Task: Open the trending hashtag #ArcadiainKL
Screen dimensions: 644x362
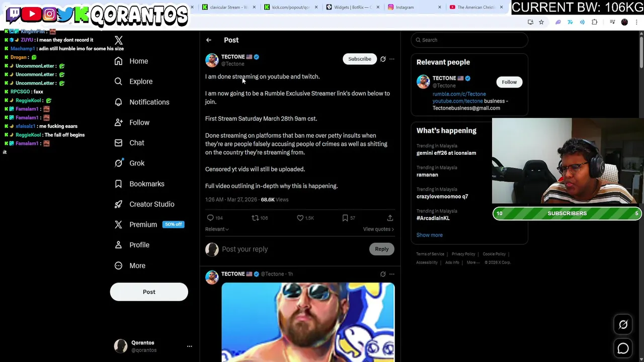Action: click(433, 218)
